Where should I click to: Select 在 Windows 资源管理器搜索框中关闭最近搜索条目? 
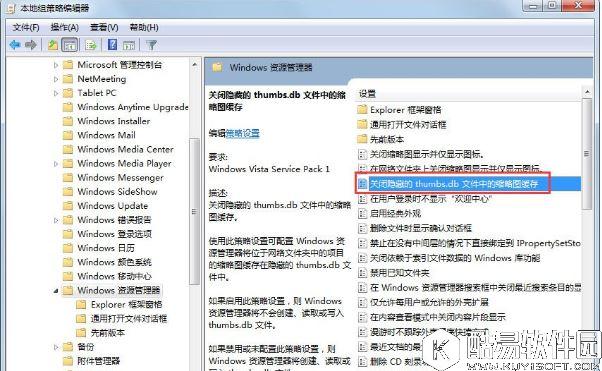click(475, 288)
